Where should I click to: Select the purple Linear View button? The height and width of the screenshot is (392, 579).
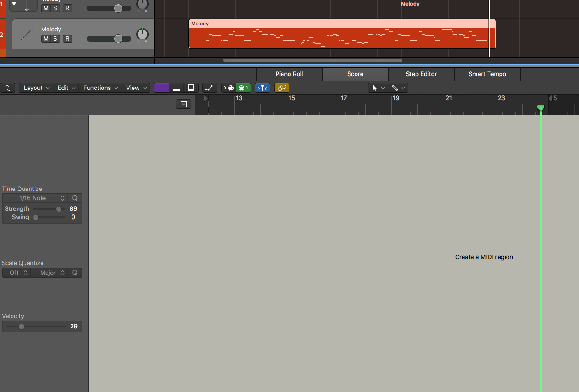[161, 88]
